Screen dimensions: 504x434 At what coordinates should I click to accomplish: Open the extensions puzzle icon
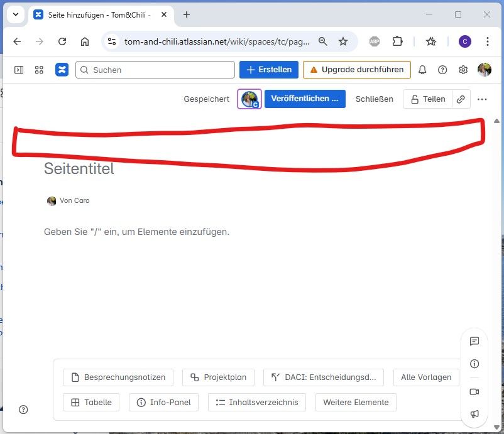pos(397,41)
